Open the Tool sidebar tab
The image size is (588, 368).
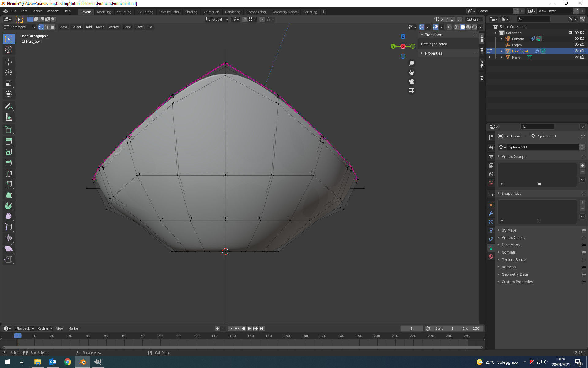[482, 51]
